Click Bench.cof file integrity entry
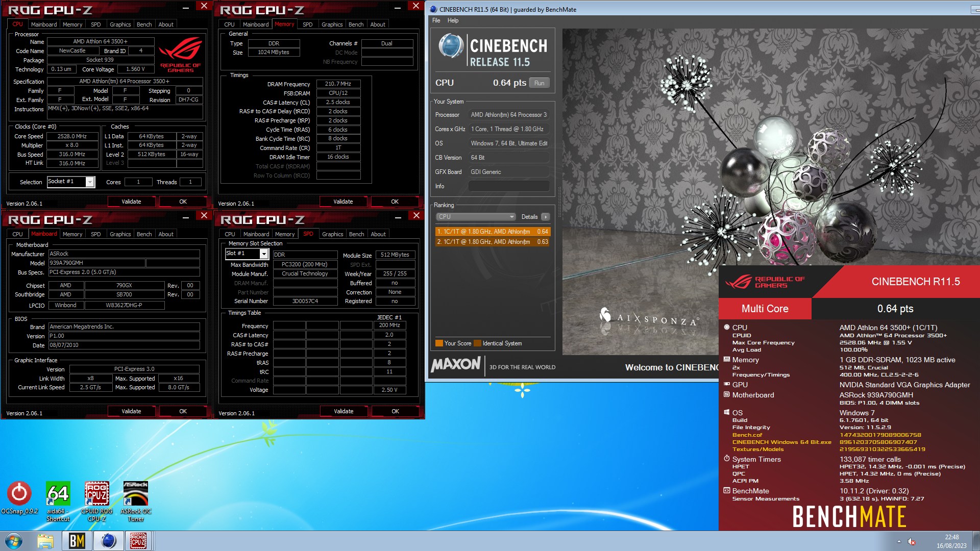 (x=747, y=435)
